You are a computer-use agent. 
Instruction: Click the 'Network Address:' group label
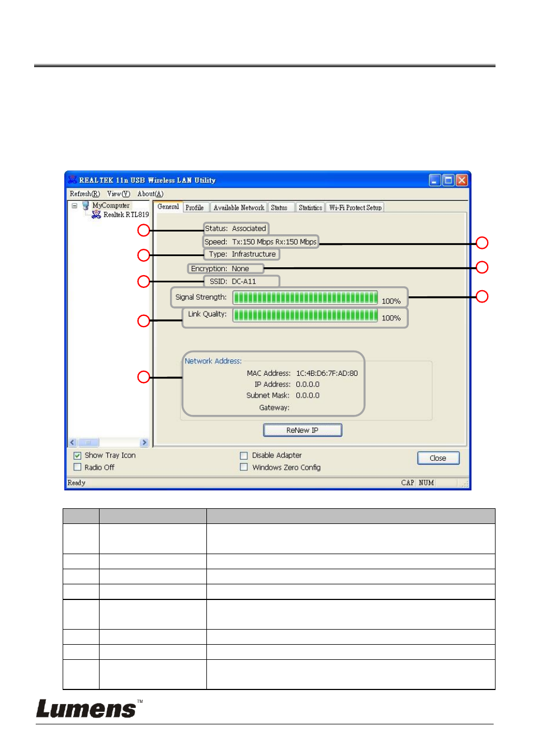tap(213, 361)
